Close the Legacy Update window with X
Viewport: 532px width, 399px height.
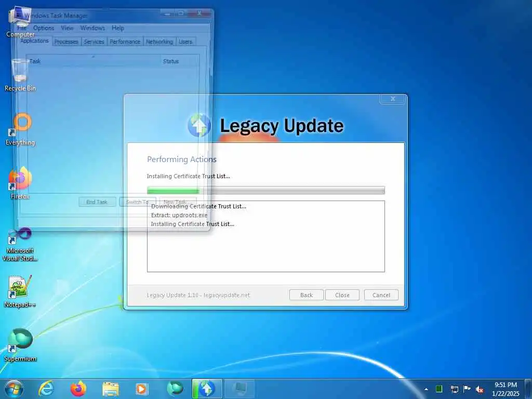[393, 99]
